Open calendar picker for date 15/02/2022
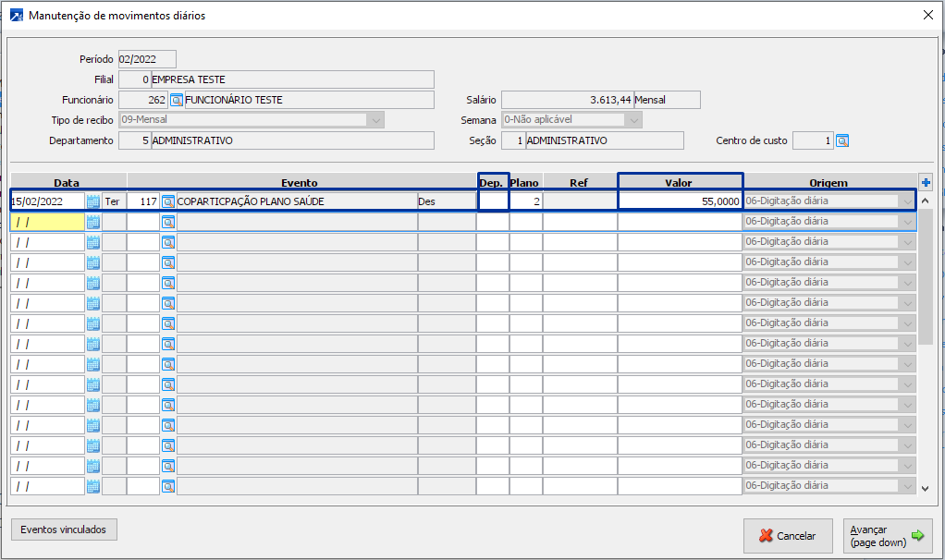This screenshot has width=945, height=560. [92, 201]
